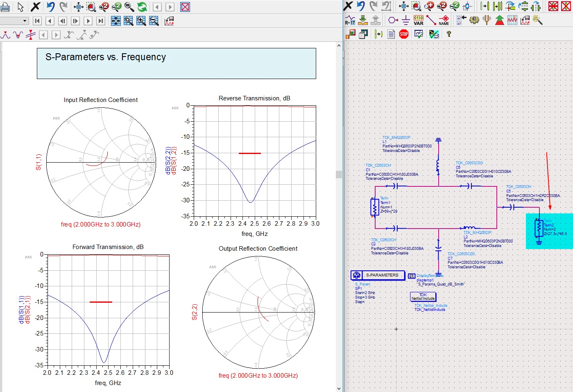Delete selection with black X in data display
Viewport: 573px width, 392px height.
point(36,7)
